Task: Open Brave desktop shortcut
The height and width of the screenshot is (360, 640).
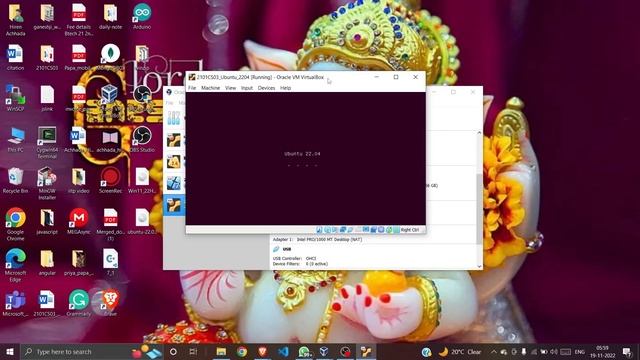Action: 110,304
